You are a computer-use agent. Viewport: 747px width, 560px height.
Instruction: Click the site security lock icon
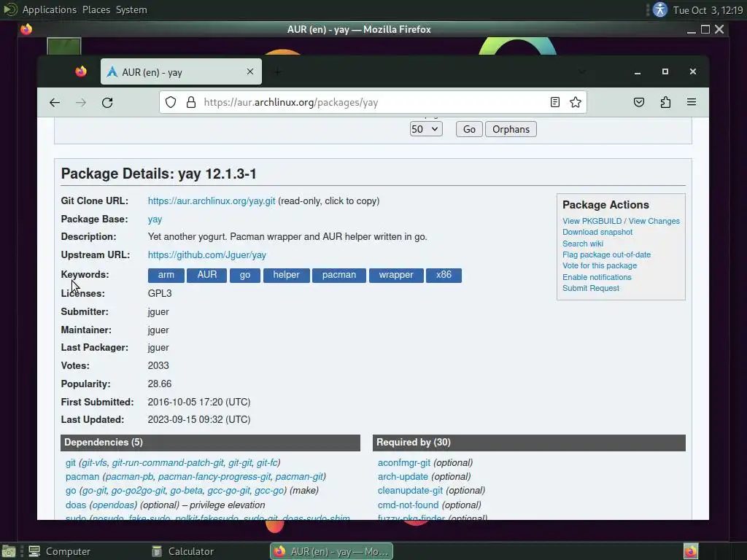point(191,102)
